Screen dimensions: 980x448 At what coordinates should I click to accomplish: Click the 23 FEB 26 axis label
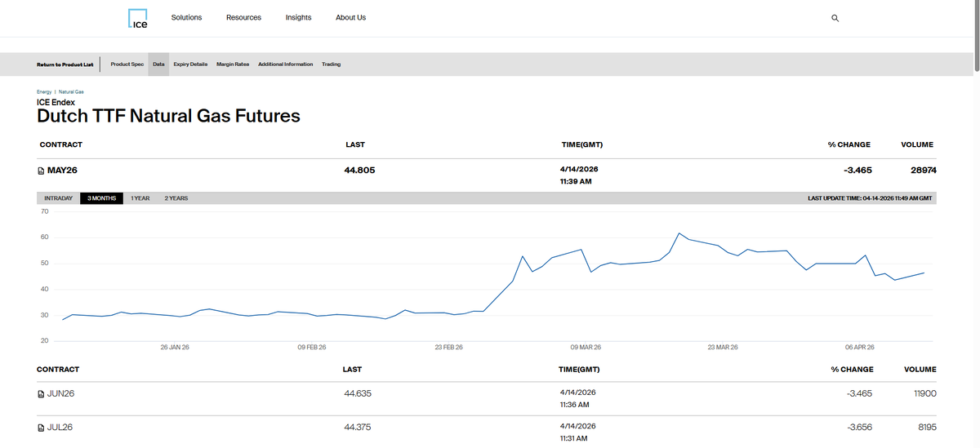[x=448, y=348]
